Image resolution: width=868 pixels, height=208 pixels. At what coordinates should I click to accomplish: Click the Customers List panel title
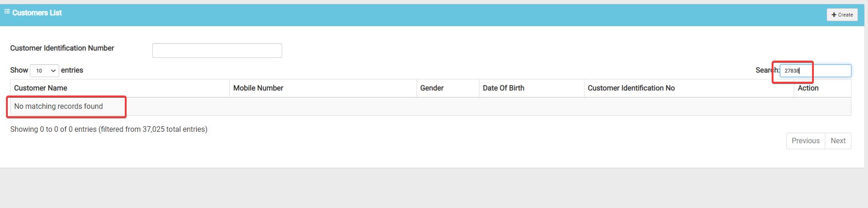pos(37,13)
